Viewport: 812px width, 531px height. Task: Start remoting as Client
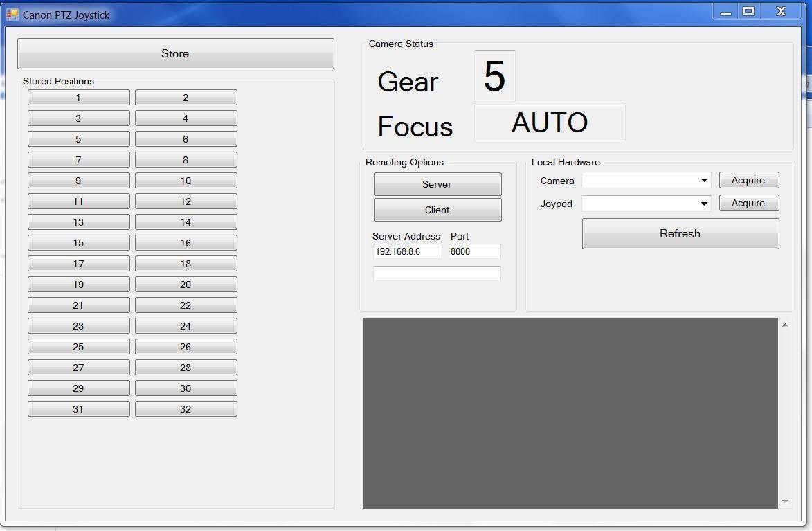(x=437, y=209)
